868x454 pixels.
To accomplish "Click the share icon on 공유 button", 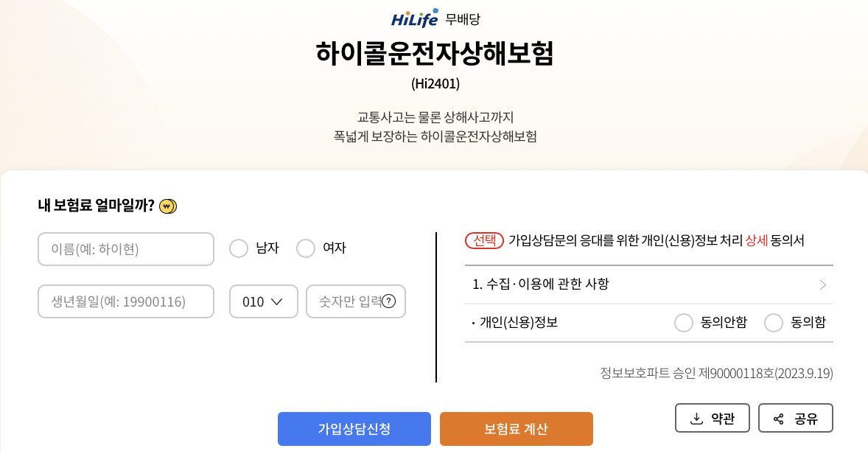I will click(779, 419).
